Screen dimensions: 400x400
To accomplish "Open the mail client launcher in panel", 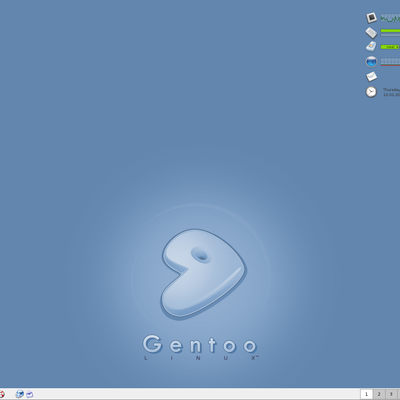I will 30,394.
